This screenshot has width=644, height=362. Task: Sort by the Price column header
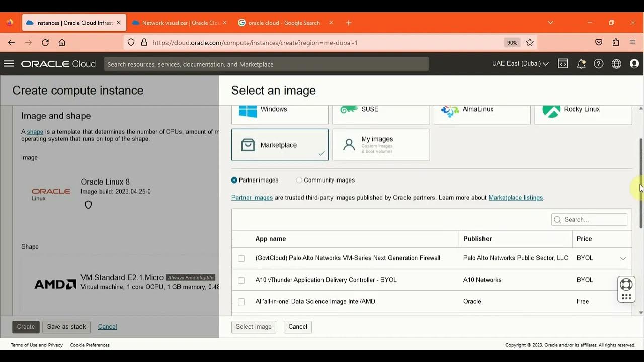(584, 239)
